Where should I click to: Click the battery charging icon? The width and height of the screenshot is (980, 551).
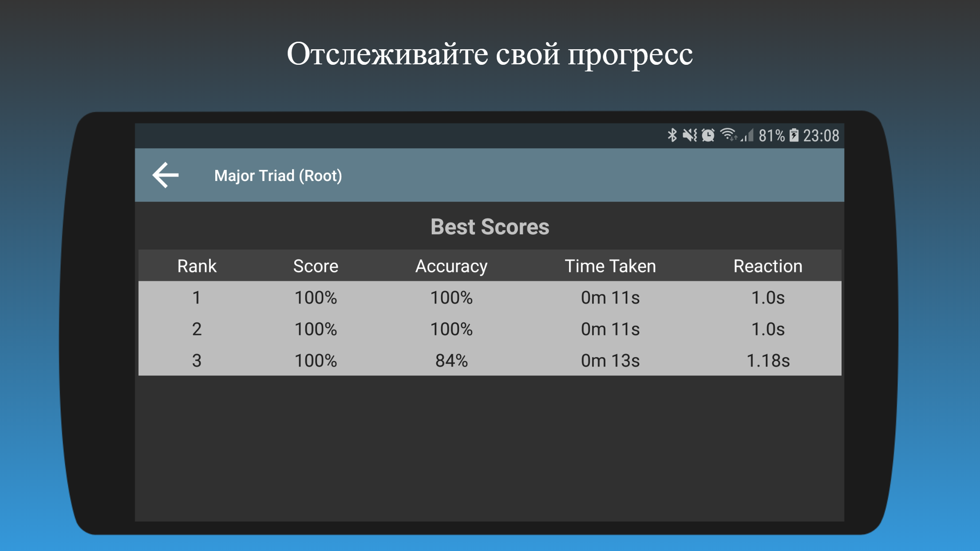tap(794, 135)
